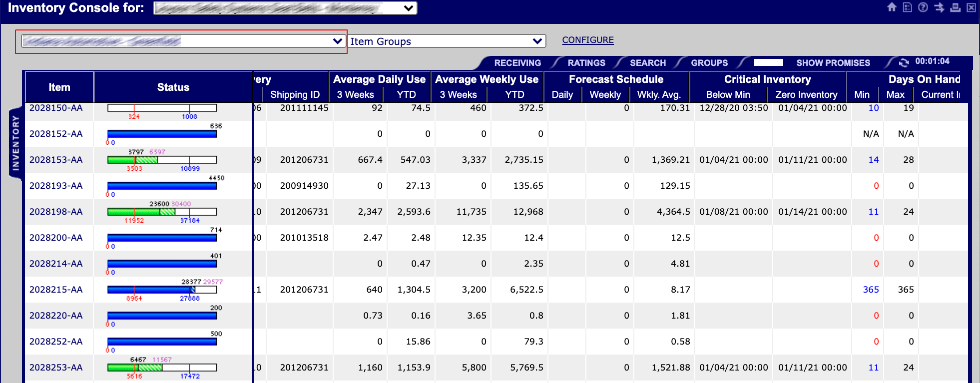
Task: Select the SHOW PROMISES tab
Action: tap(833, 63)
